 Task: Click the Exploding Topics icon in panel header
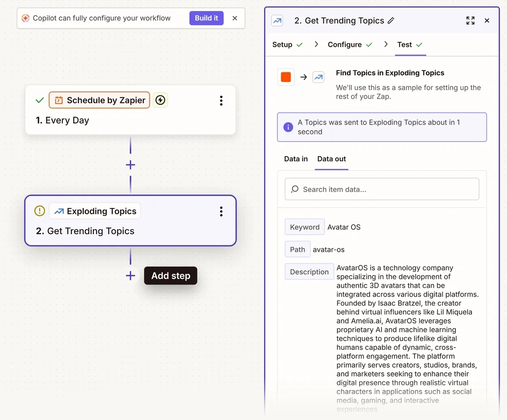pyautogui.click(x=277, y=21)
